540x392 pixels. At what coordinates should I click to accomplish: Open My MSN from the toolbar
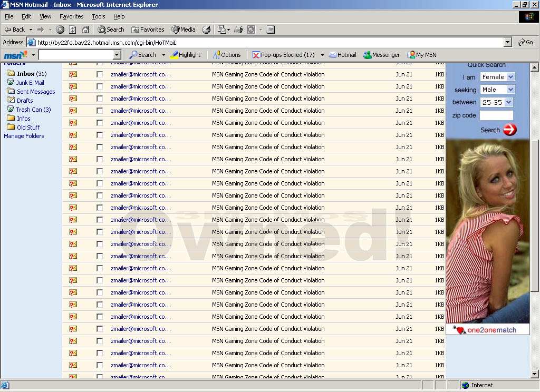[422, 55]
